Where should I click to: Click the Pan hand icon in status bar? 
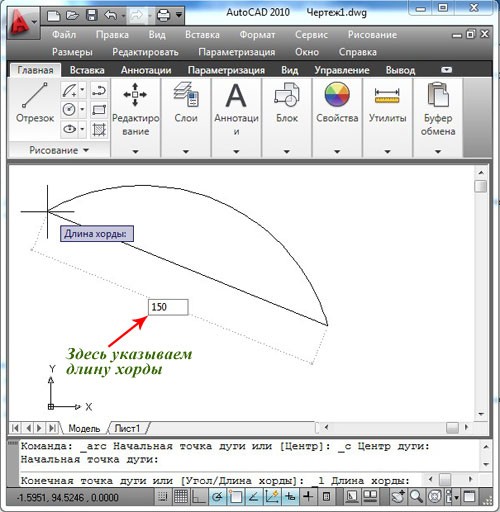coord(398,497)
